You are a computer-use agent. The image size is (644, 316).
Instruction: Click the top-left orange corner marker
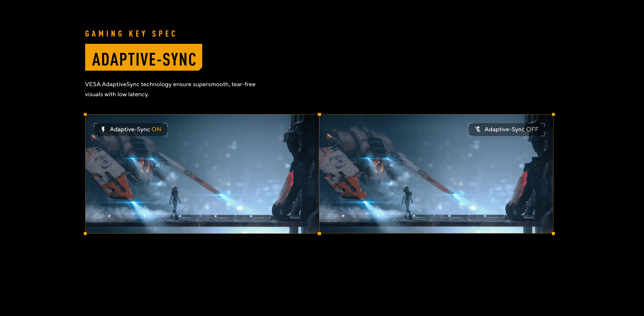(85, 114)
